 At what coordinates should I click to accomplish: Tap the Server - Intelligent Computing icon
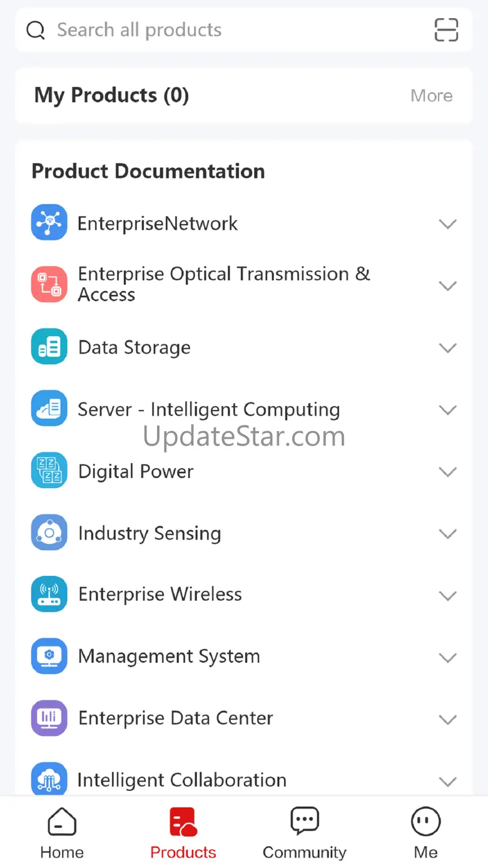(x=49, y=409)
